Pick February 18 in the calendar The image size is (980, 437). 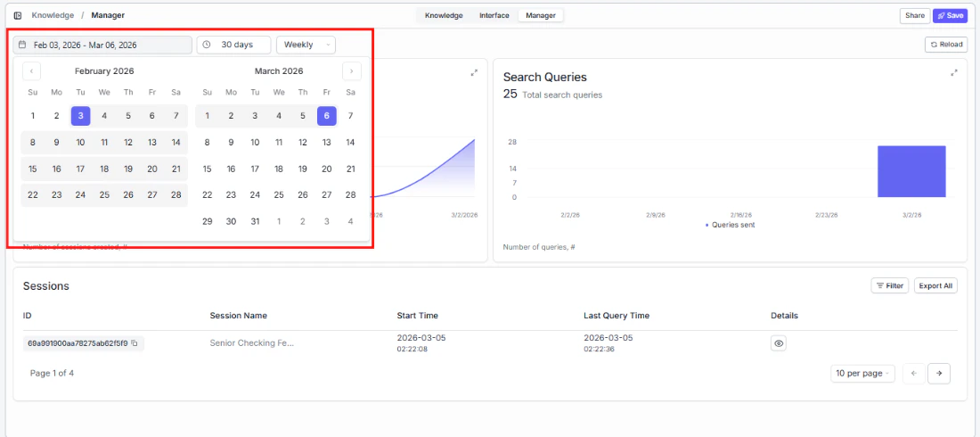pyautogui.click(x=104, y=169)
